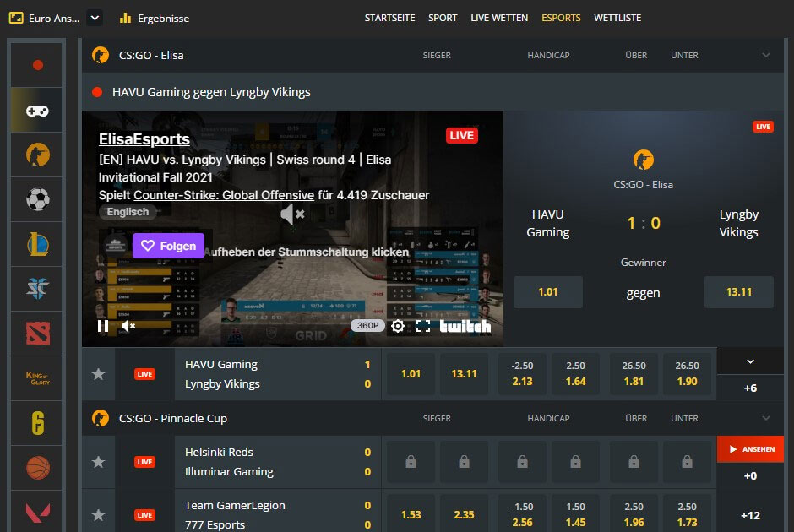This screenshot has width=794, height=532.
Task: Select the StarCraft sidebar icon
Action: (x=37, y=289)
